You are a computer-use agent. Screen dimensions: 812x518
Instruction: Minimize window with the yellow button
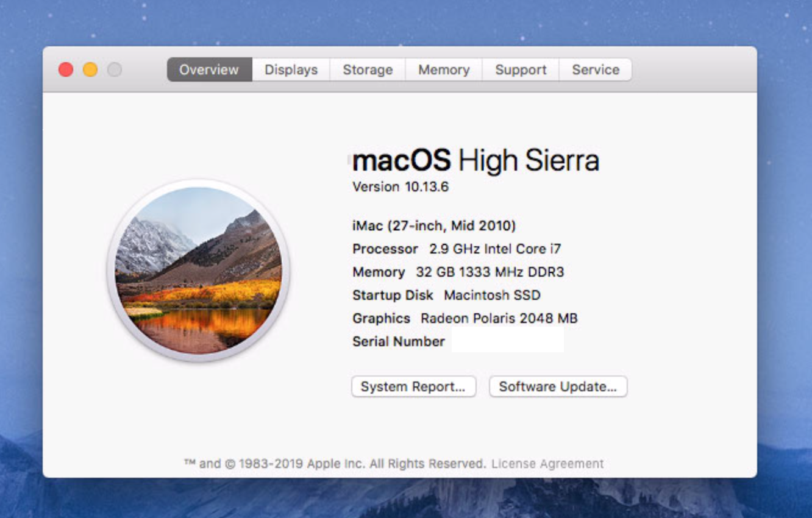(90, 69)
